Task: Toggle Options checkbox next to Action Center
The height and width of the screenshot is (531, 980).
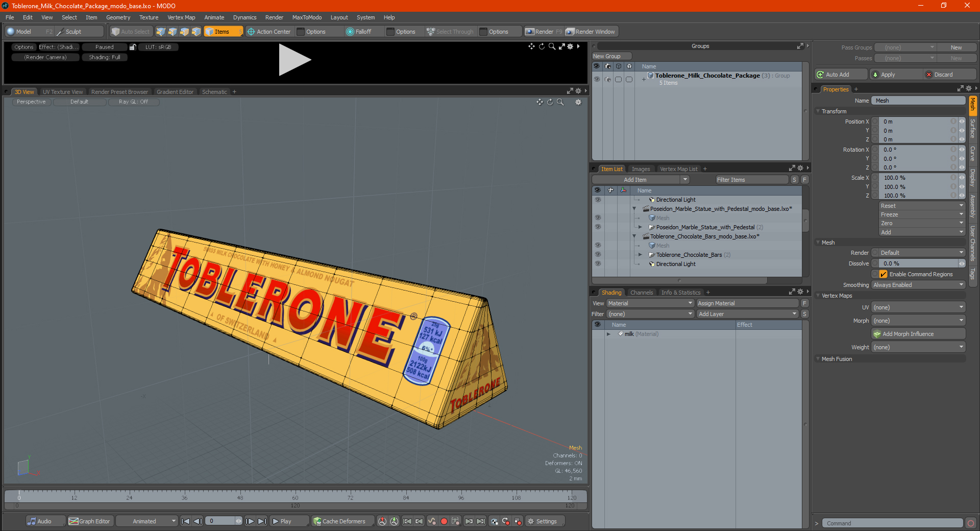Action: coord(301,32)
